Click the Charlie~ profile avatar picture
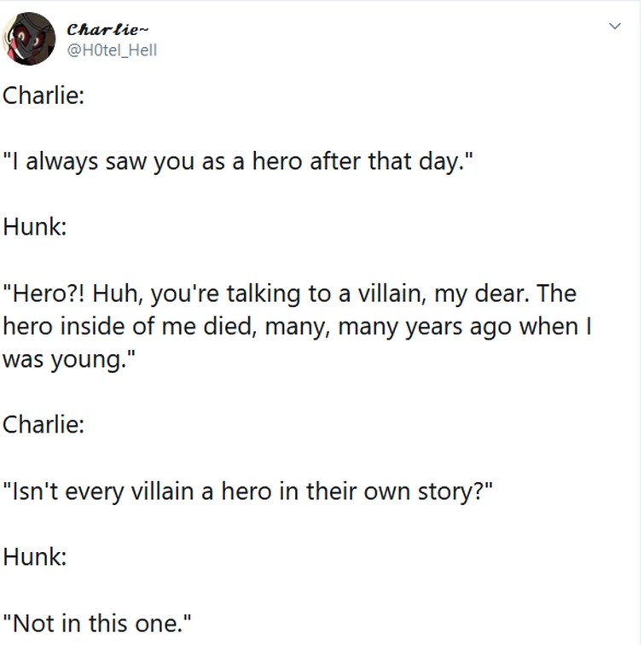The image size is (644, 645). [30, 38]
